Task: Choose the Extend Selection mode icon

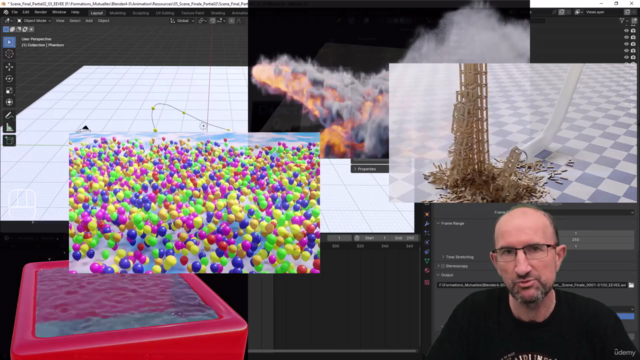Action: pyautogui.click(x=12, y=29)
